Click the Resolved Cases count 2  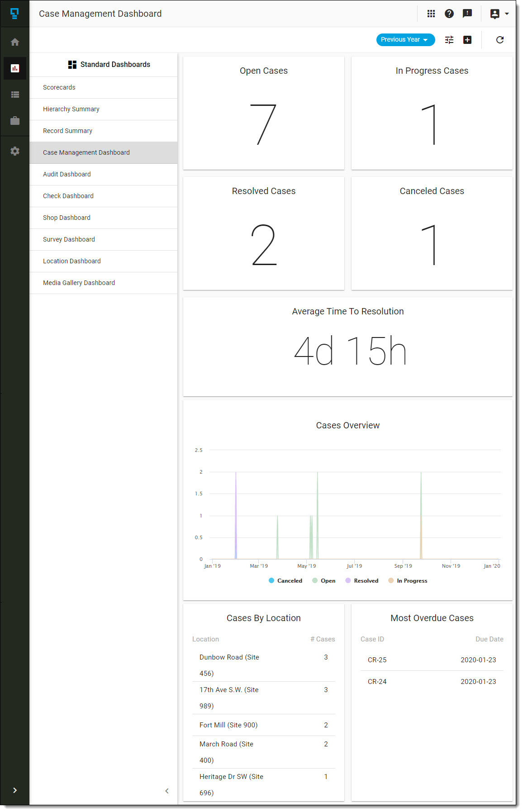click(264, 245)
